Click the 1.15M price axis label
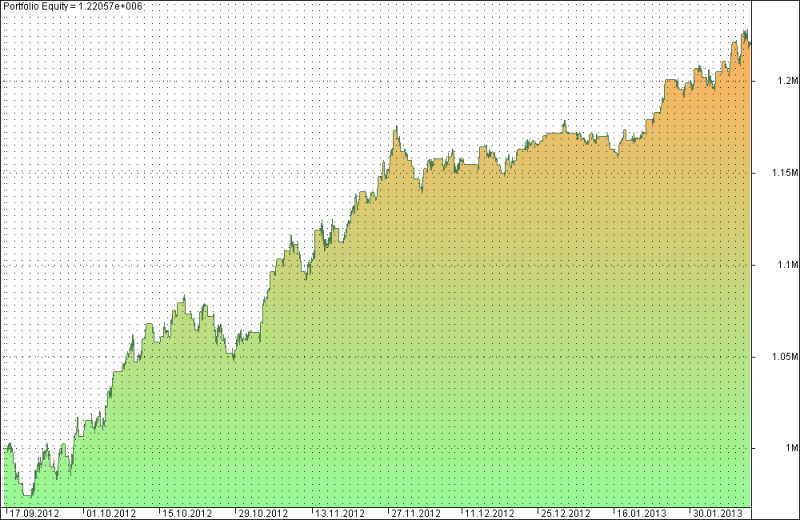 coord(785,173)
